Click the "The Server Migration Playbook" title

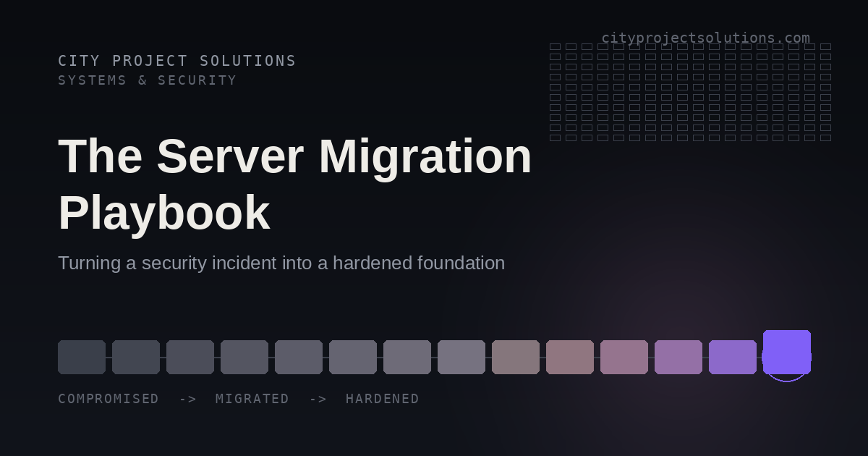[295, 185]
